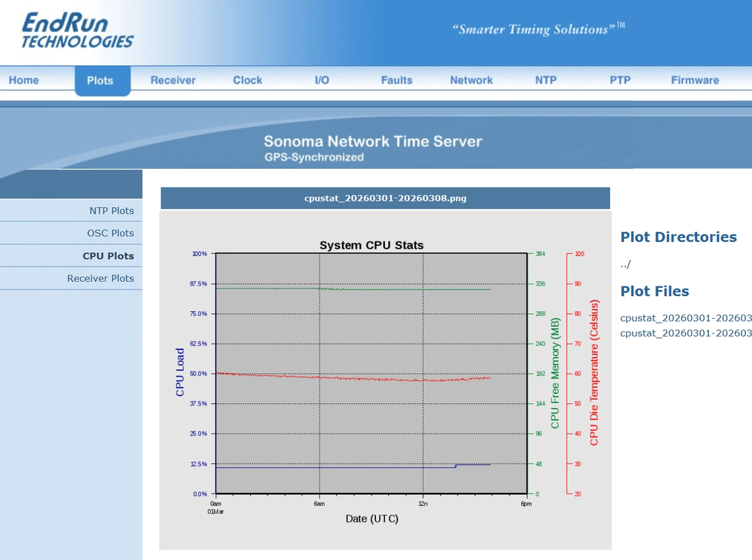The image size is (752, 560).
Task: Click the CPU Free Memory (MB) axis label
Action: pos(555,373)
